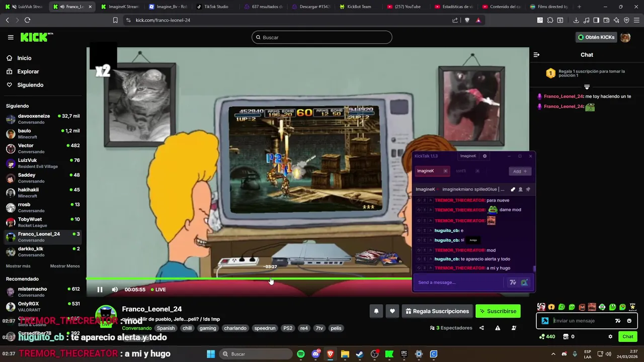The width and height of the screenshot is (644, 362).
Task: Open Kick chat settings gear
Action: pos(610,337)
